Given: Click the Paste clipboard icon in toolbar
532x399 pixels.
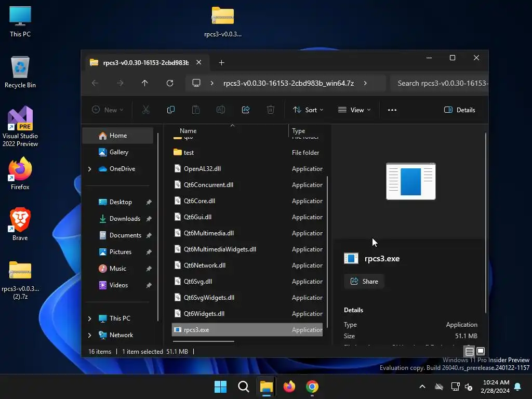Looking at the screenshot, I should 196,110.
